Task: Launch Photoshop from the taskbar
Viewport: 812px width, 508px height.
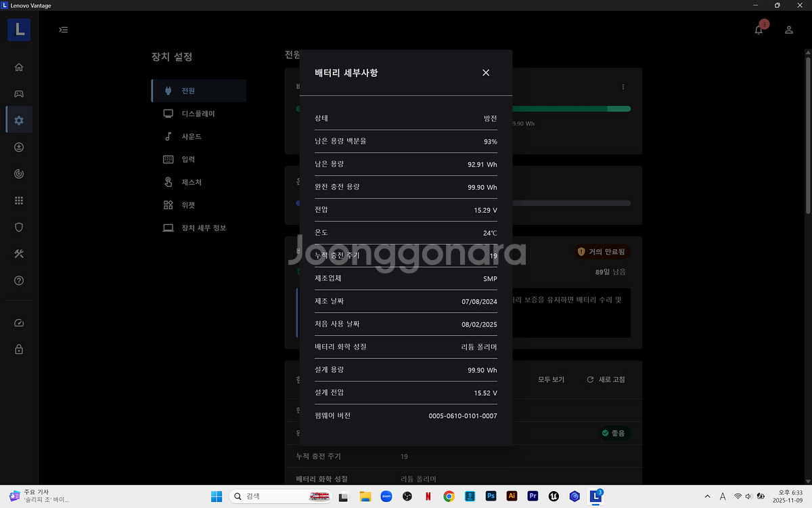Action: [x=491, y=496]
